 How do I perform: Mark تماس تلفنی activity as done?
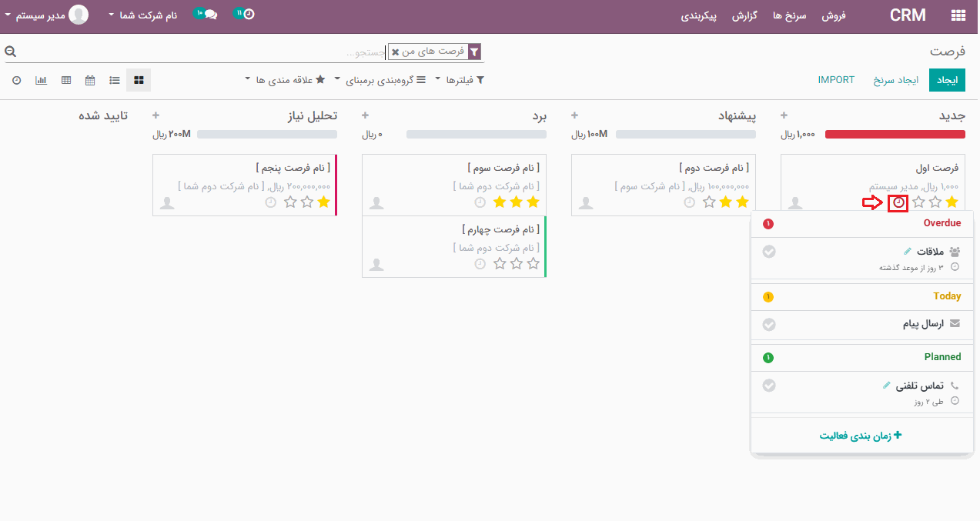click(768, 386)
